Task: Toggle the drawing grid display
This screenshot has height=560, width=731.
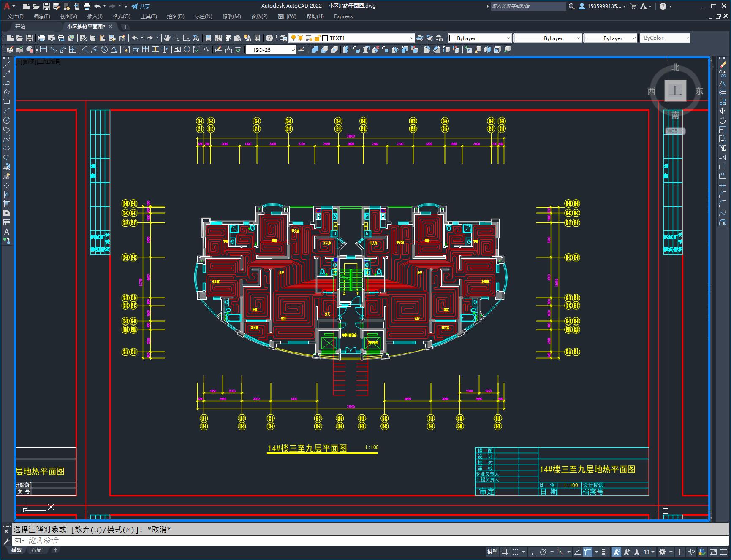Action: click(x=505, y=552)
